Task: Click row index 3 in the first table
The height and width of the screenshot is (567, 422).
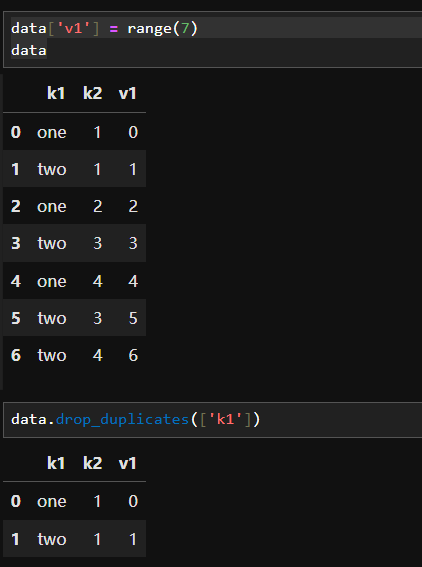Action: (16, 243)
